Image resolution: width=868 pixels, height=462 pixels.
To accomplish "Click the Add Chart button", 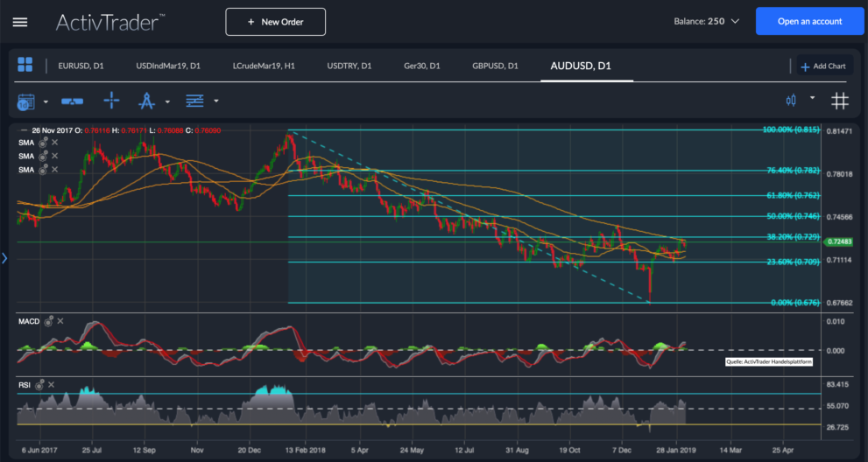I will 823,66.
